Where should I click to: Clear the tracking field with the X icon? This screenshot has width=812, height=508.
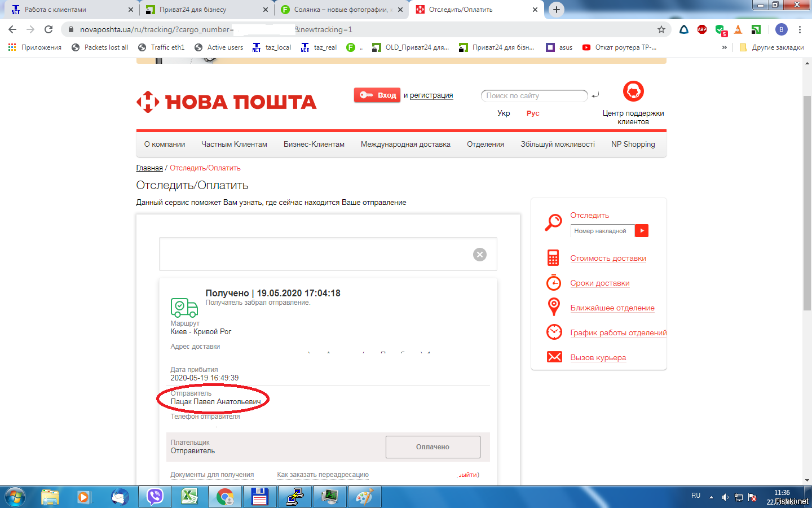[480, 255]
